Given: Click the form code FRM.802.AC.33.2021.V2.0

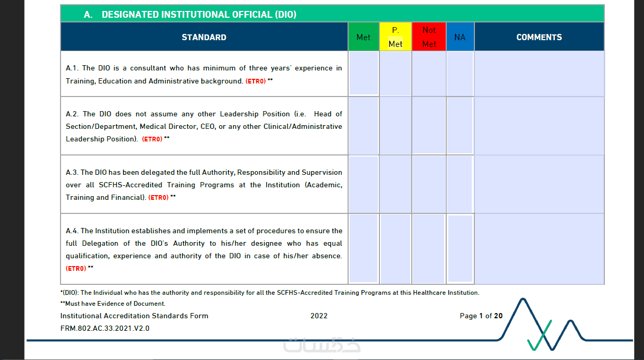Looking at the screenshot, I should pyautogui.click(x=105, y=328).
